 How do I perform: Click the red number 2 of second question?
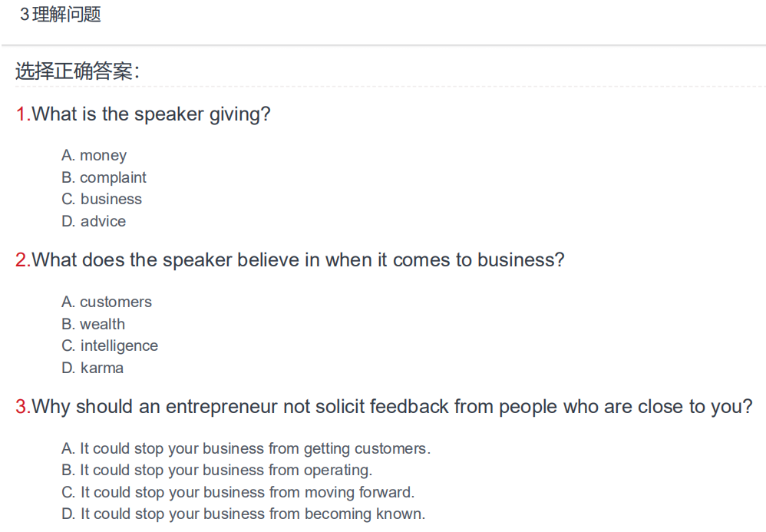tap(21, 260)
